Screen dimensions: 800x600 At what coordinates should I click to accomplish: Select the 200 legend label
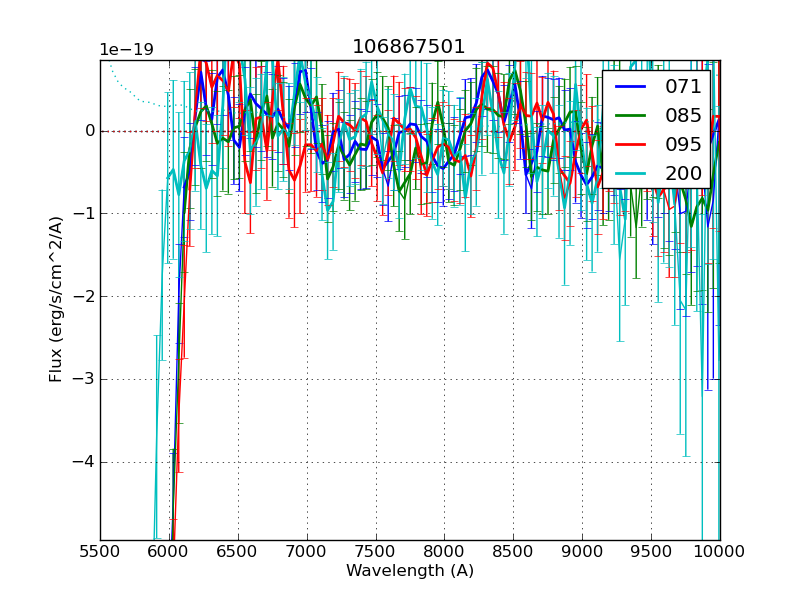[x=683, y=173]
